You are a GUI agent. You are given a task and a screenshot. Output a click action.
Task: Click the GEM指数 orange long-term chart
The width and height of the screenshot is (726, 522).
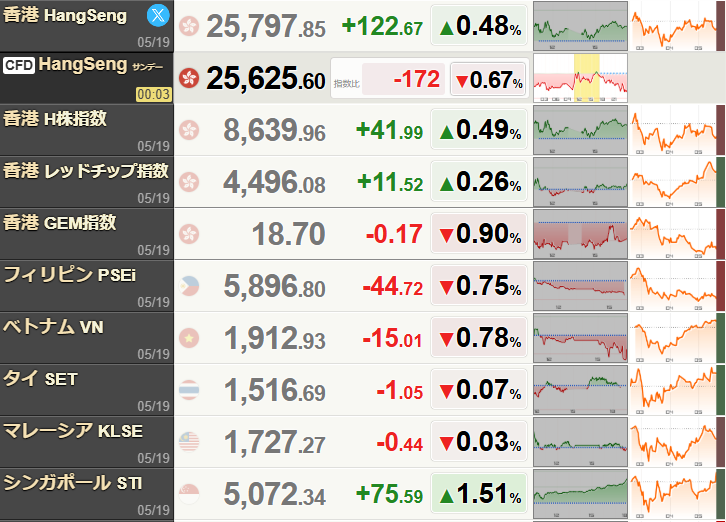(674, 234)
